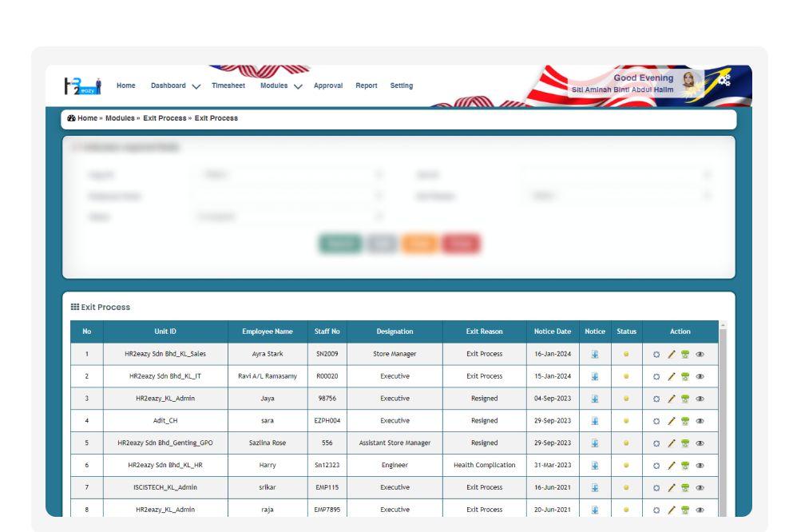Click the table's vertical scrollbar
The width and height of the screenshot is (785, 532).
pos(723,415)
